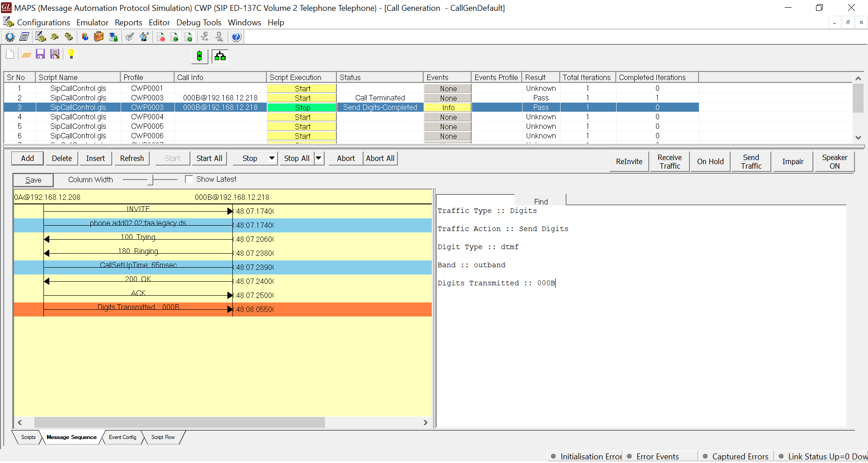Click Start execution cell for CWP0004 row
The height and width of the screenshot is (463, 868).
coord(302,117)
